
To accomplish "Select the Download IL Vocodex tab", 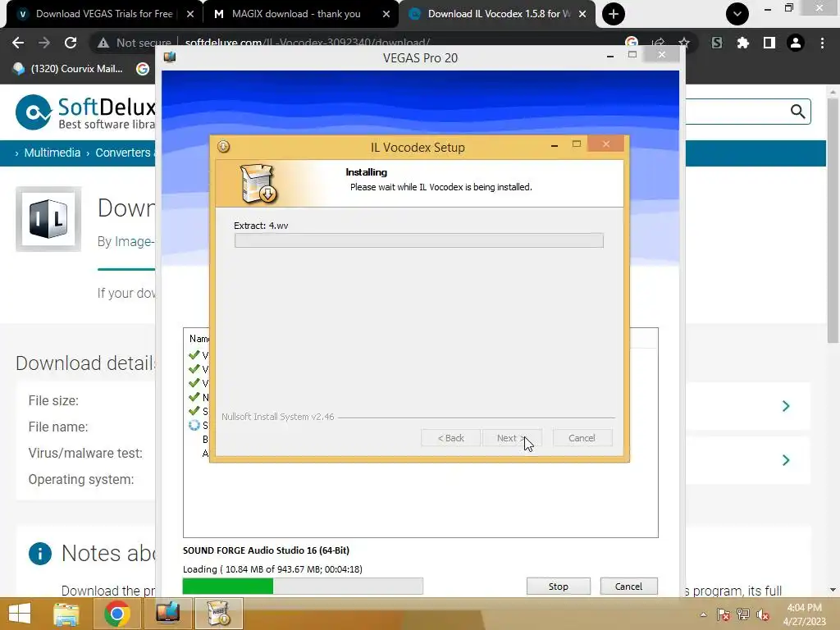I will point(498,14).
